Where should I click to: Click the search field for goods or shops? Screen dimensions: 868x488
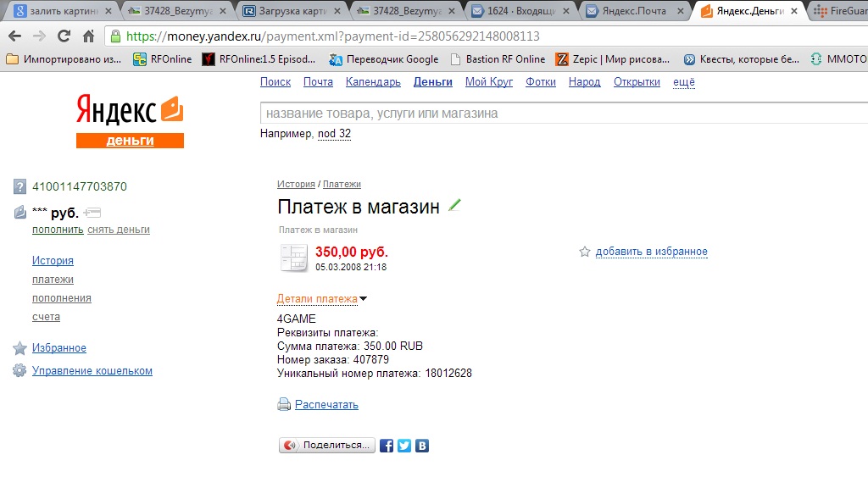click(x=564, y=114)
